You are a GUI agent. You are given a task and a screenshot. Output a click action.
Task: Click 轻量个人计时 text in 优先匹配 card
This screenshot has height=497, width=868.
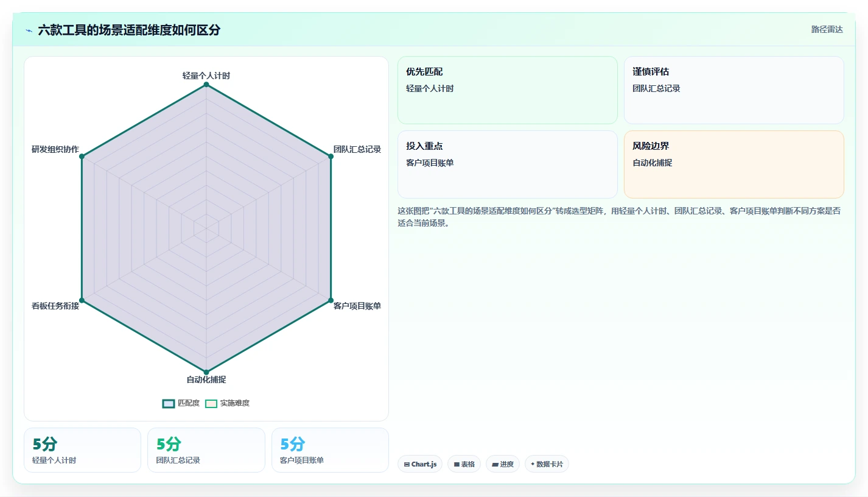(430, 88)
